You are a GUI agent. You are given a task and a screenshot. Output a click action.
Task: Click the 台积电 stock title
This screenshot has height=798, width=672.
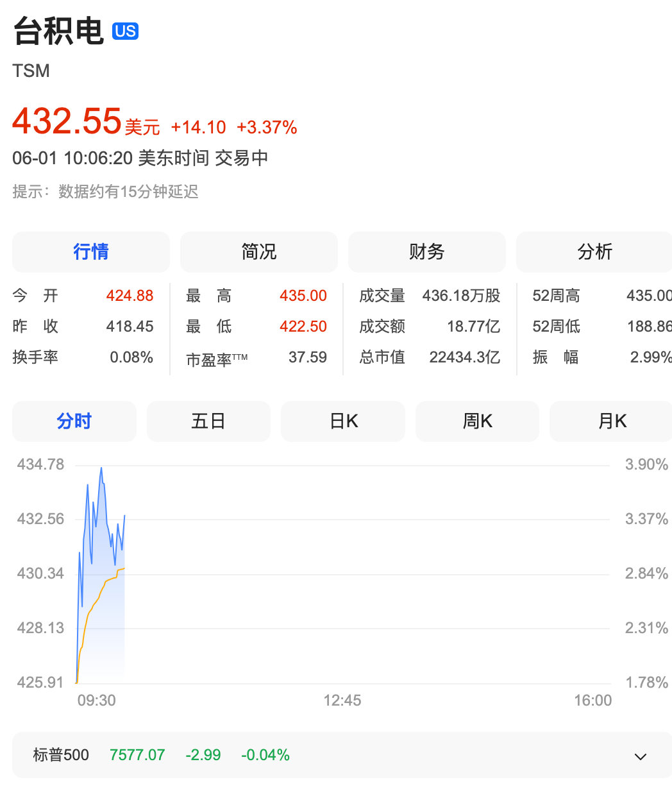(58, 31)
